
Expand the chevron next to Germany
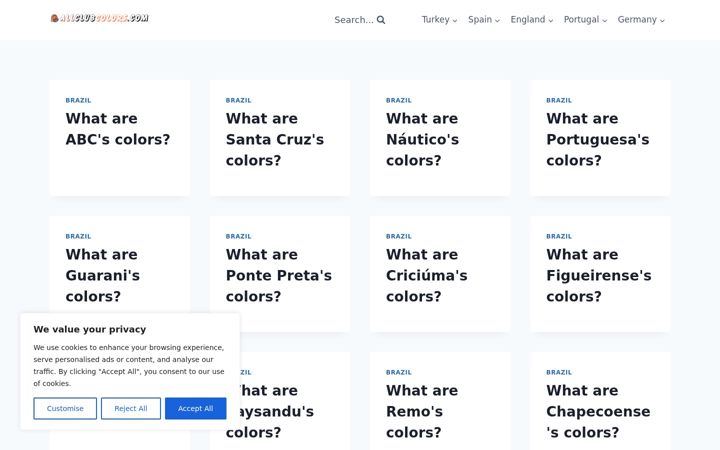click(x=662, y=20)
